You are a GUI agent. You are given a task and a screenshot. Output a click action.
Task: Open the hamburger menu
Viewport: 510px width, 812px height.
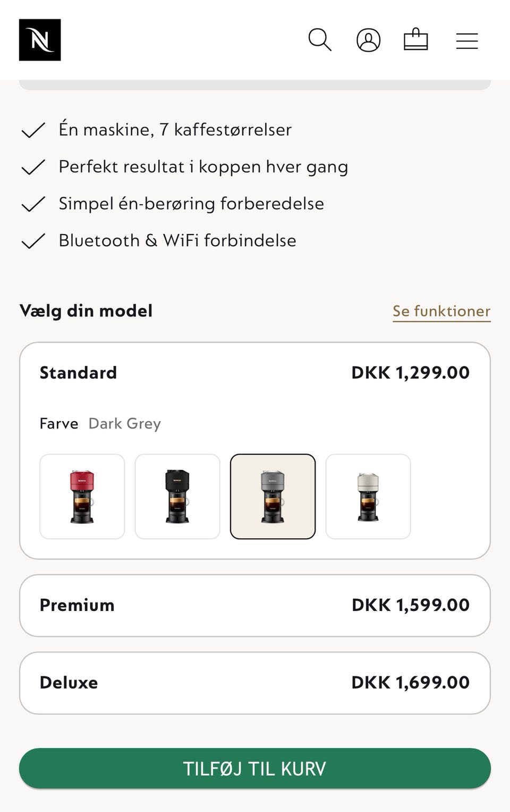click(x=467, y=41)
